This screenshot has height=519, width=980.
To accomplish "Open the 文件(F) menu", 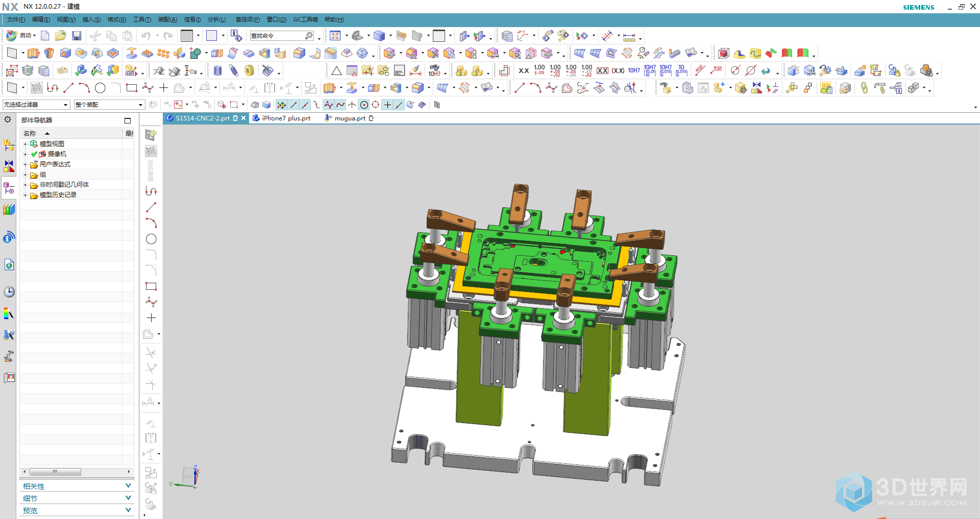I will 16,19.
